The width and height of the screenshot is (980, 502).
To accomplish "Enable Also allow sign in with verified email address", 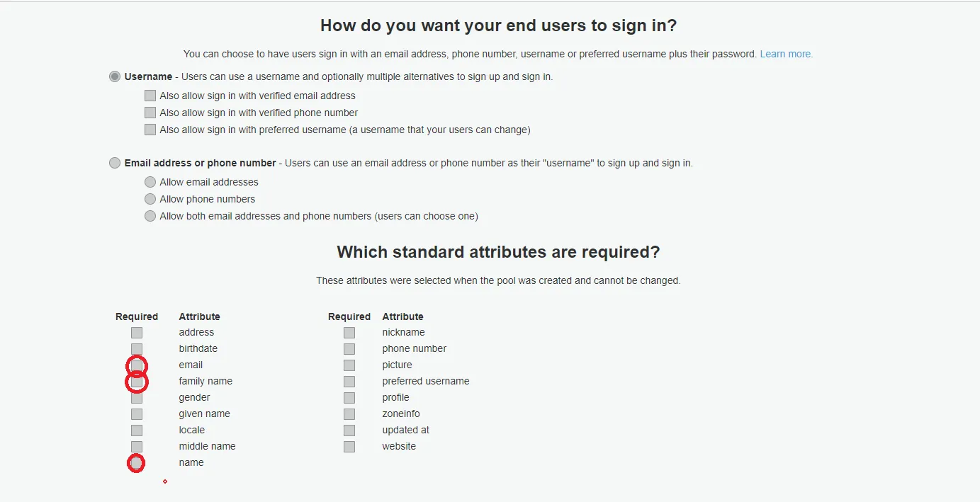I will click(x=150, y=96).
